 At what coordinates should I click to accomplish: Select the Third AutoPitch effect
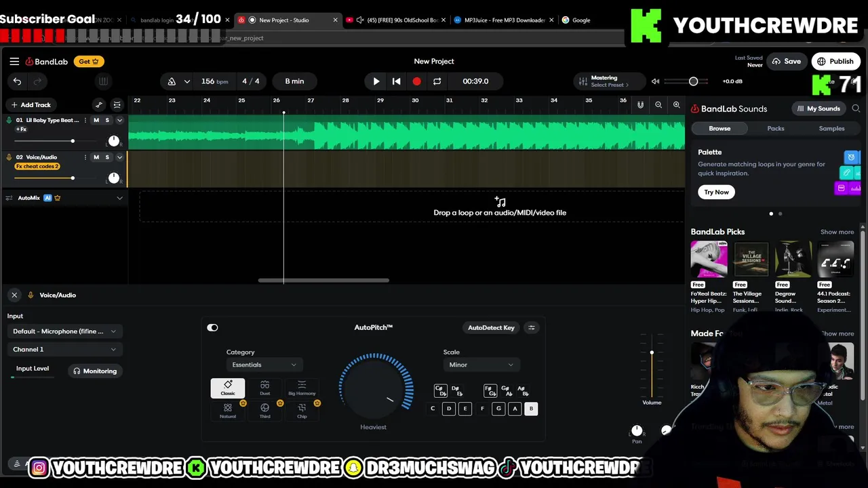coord(264,411)
